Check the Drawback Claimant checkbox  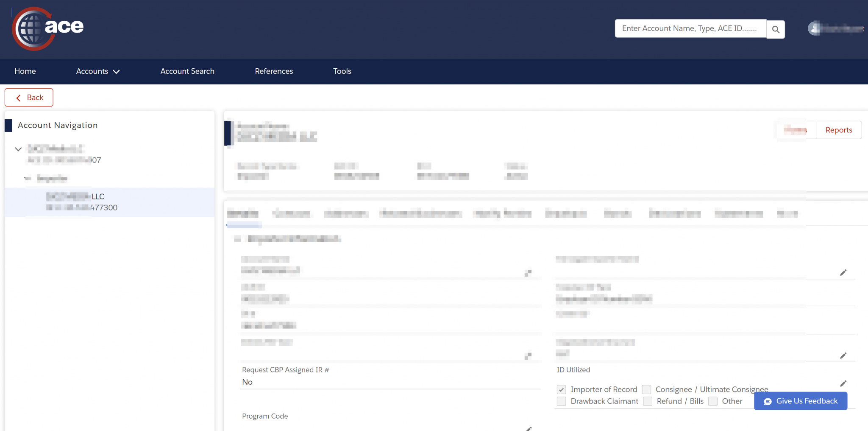tap(562, 401)
